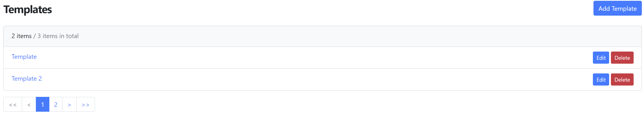
Task: Go to previous page with < arrow
Action: click(29, 104)
